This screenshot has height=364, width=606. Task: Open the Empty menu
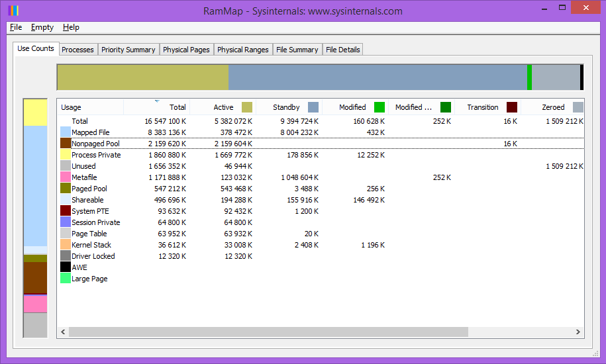coord(42,27)
